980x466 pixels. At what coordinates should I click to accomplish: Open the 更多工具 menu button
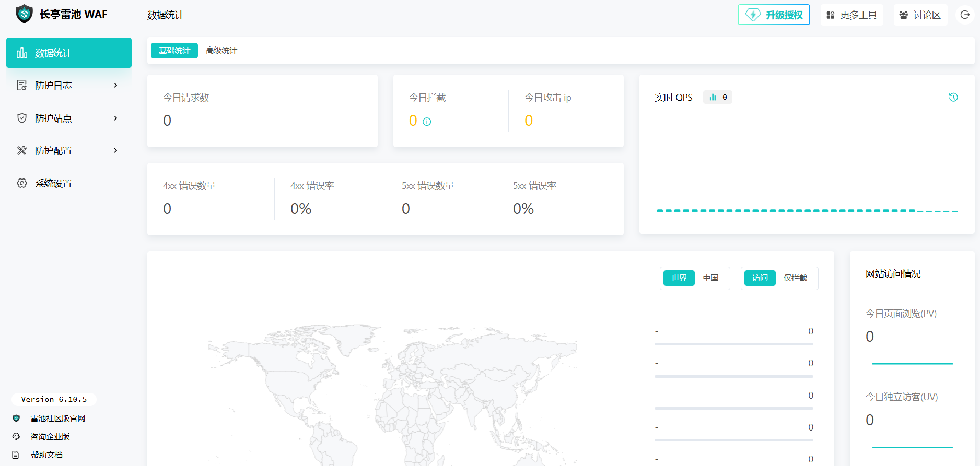[851, 15]
